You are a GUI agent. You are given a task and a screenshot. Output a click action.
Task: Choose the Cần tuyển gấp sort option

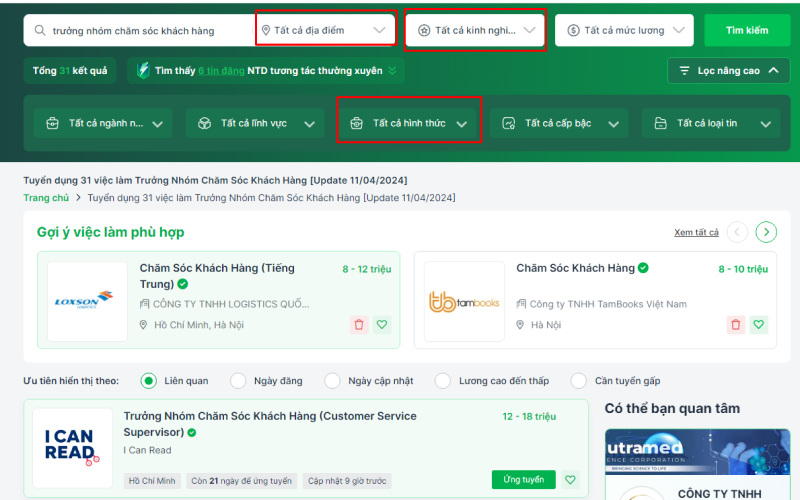pyautogui.click(x=579, y=381)
